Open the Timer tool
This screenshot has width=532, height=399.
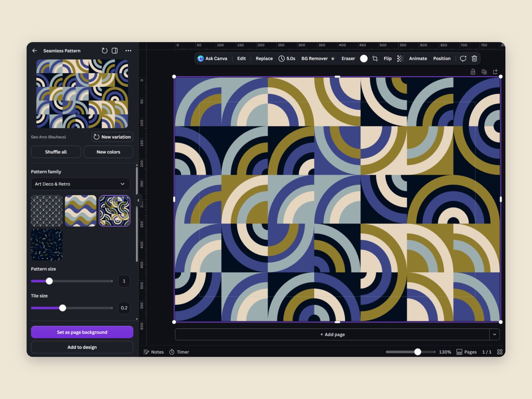[179, 352]
